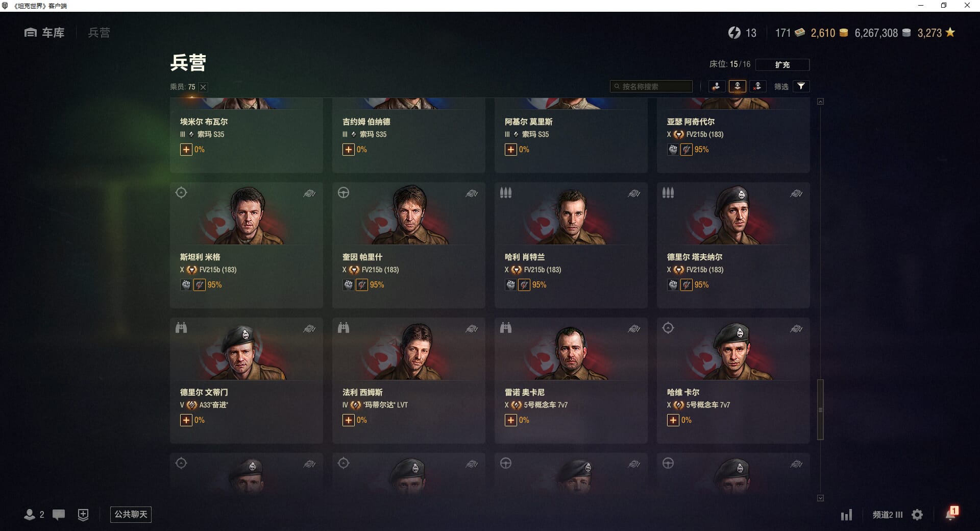Open the 公共聊天 public chat button
This screenshot has width=980, height=531.
[x=131, y=514]
